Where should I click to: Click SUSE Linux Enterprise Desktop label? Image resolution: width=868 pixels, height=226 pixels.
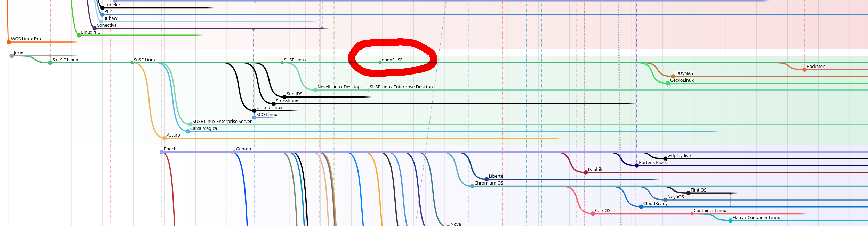pos(401,87)
